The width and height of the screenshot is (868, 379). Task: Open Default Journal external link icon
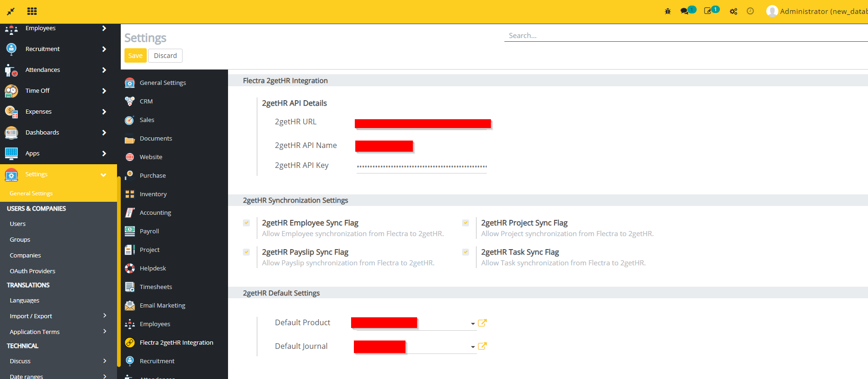[x=482, y=346]
